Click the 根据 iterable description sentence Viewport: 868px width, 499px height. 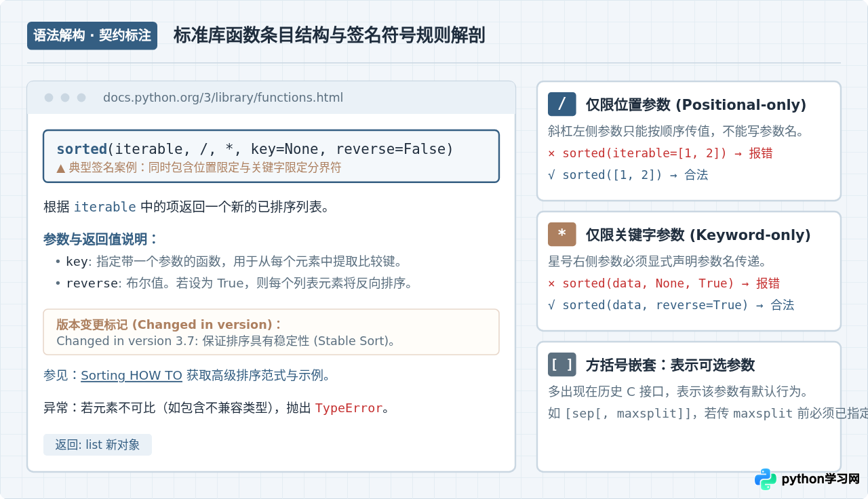pyautogui.click(x=186, y=207)
